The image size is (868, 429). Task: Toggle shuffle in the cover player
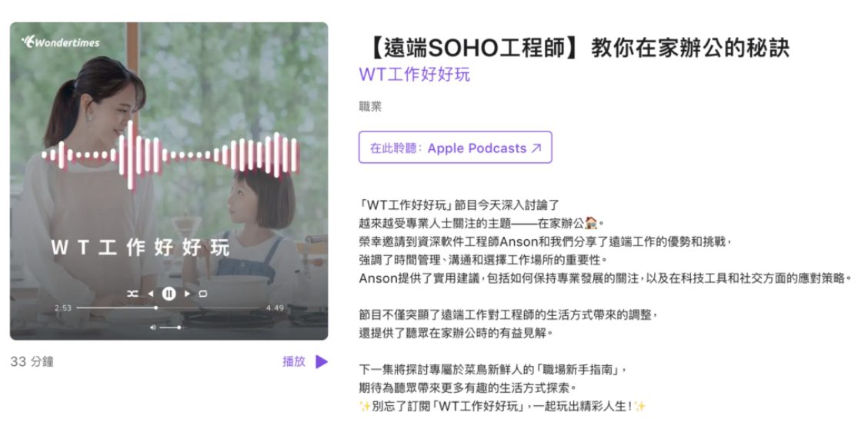(x=132, y=294)
